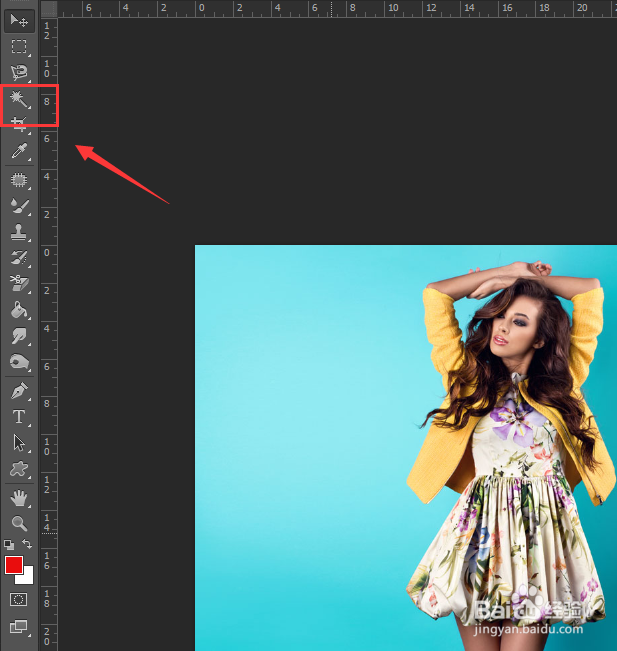Viewport: 617px width, 651px height.
Task: Open the red foreground color picker
Action: (x=14, y=565)
